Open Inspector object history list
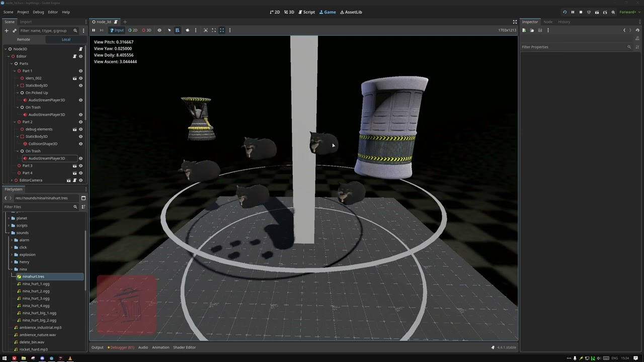Image resolution: width=644 pixels, height=362 pixels. click(637, 30)
